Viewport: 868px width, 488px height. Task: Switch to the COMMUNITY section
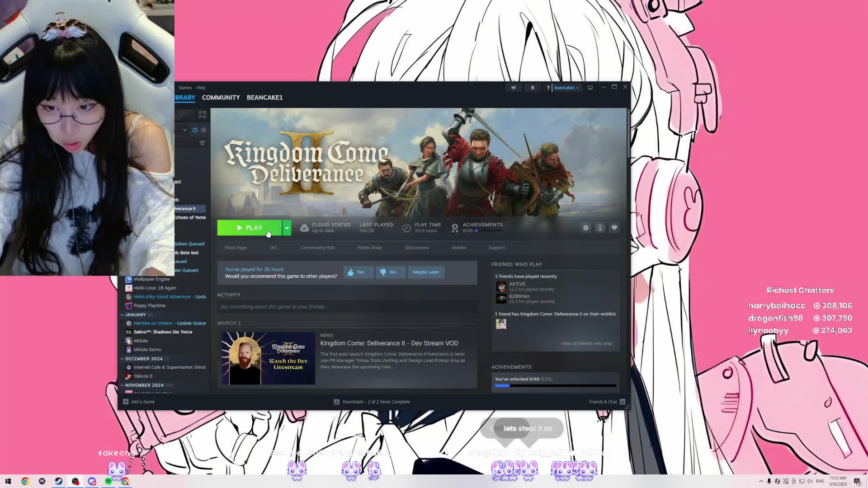click(221, 98)
